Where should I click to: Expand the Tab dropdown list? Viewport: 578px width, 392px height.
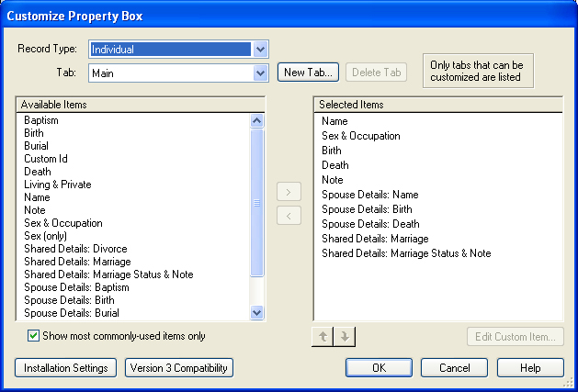(260, 73)
